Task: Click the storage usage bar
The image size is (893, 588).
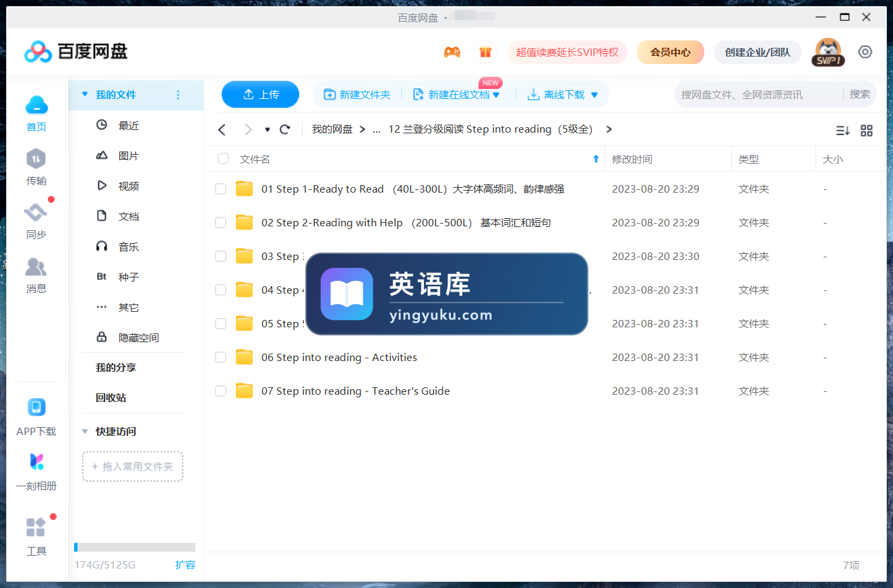Action: click(135, 548)
